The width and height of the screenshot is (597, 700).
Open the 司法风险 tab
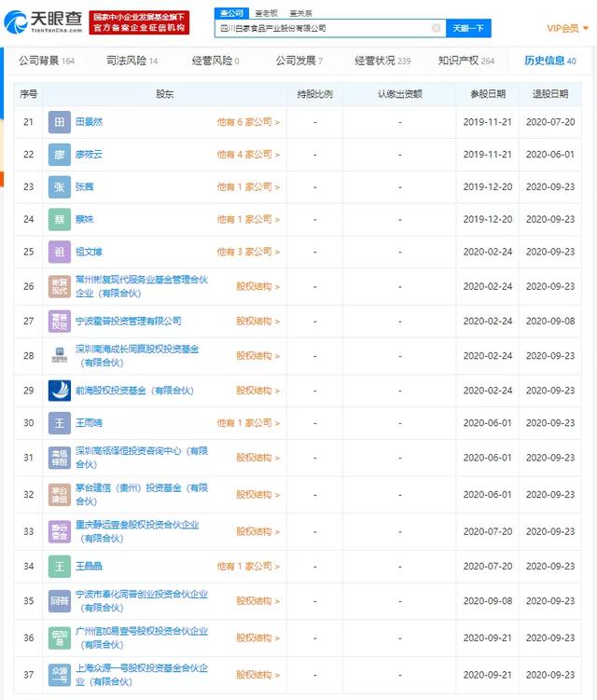pos(132,61)
